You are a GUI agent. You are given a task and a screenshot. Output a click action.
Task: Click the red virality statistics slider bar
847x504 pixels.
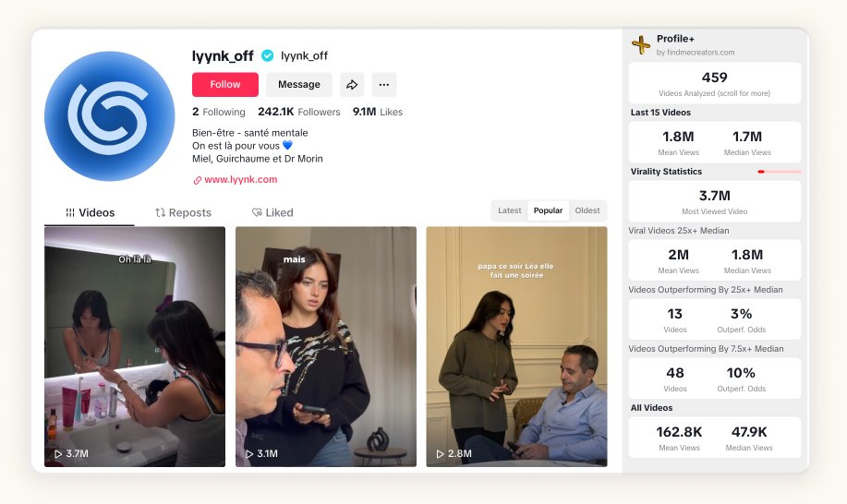click(779, 172)
